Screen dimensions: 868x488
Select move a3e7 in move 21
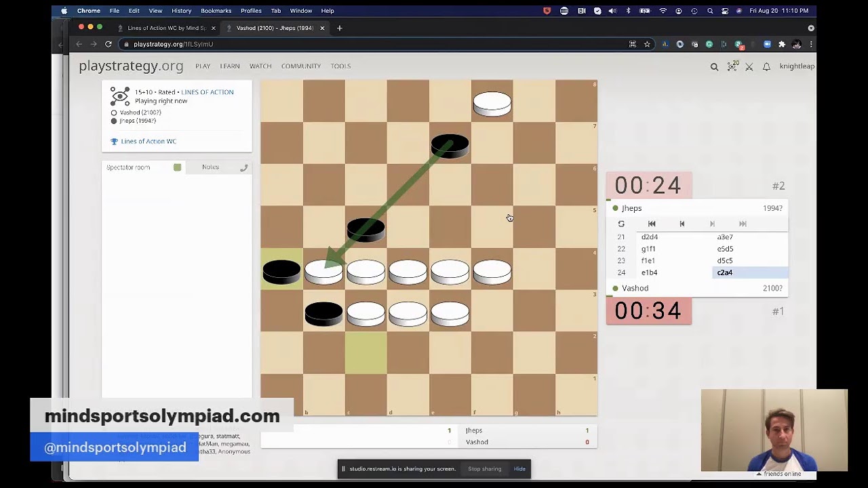[725, 237]
